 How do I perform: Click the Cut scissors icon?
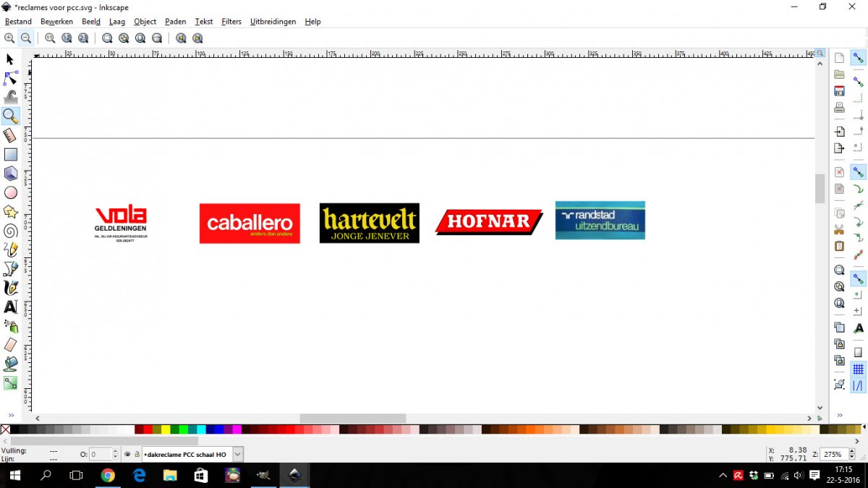tap(839, 230)
